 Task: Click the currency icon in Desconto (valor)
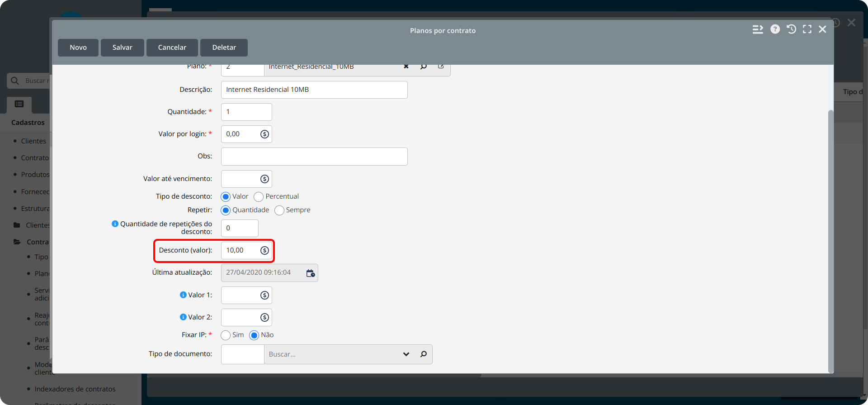tap(265, 251)
